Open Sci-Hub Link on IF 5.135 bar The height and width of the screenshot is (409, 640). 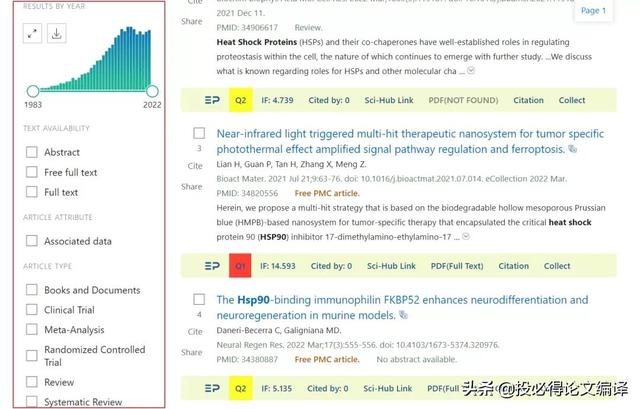tap(388, 389)
